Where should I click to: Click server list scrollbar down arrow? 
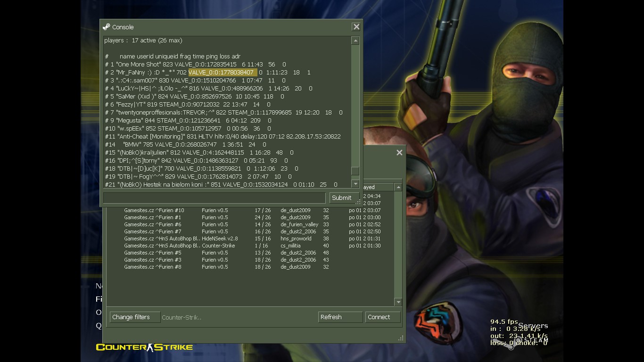click(398, 302)
